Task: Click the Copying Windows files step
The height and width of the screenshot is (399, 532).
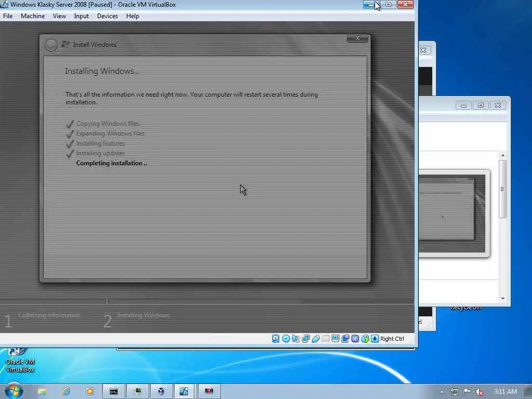Action: click(108, 124)
